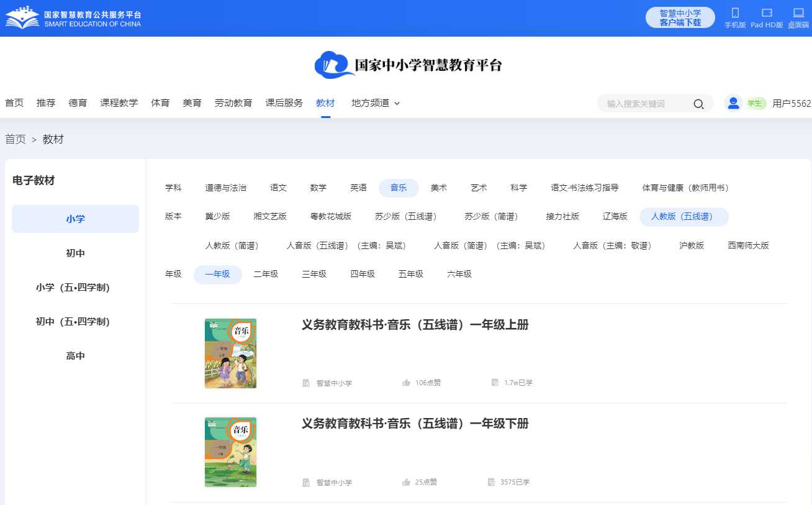Click thumbs-up icon for 一年级上册 (106点赞)

point(406,383)
